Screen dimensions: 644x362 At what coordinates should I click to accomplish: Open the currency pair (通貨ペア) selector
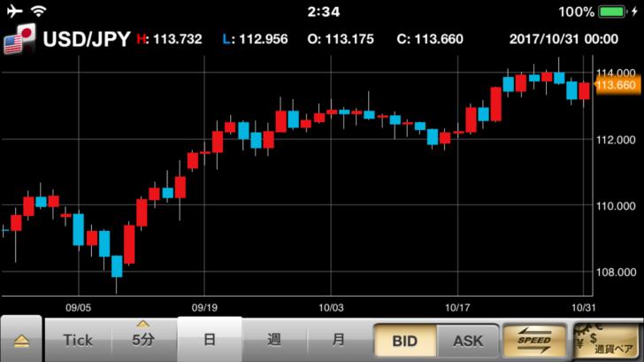[606, 340]
